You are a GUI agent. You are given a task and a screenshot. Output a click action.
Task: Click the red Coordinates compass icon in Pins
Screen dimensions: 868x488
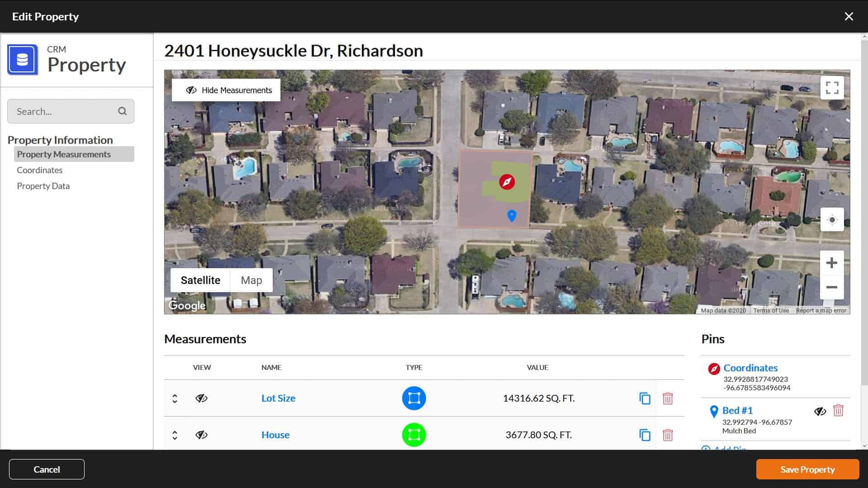point(714,369)
